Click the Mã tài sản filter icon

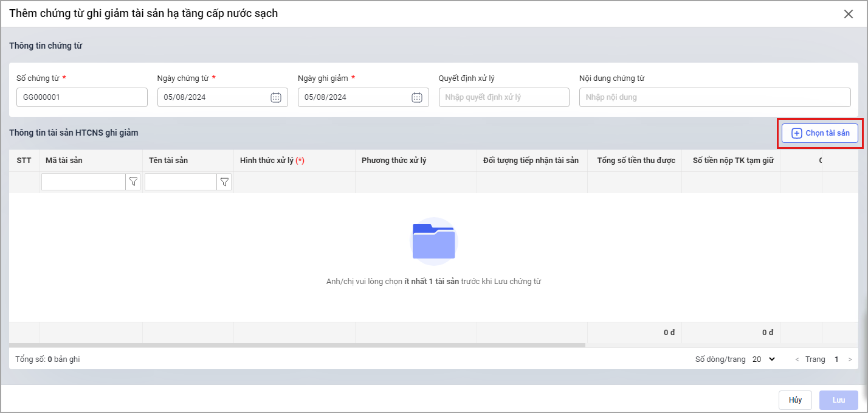click(133, 182)
